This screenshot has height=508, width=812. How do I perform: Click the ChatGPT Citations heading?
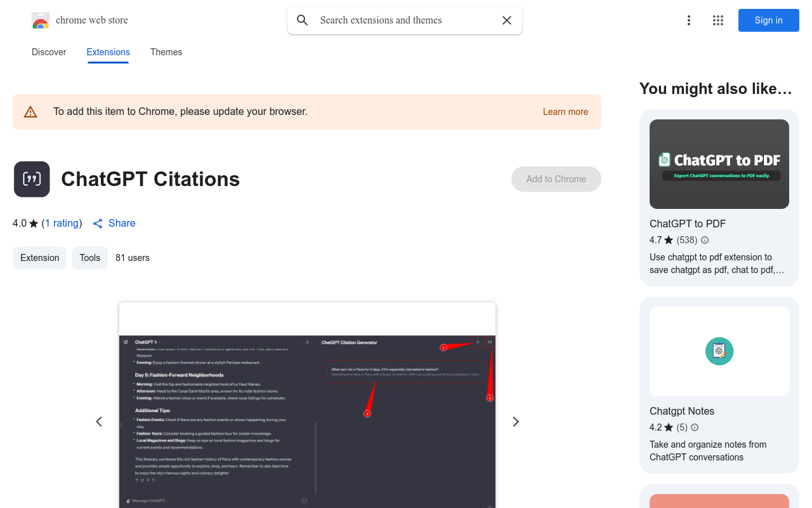150,179
